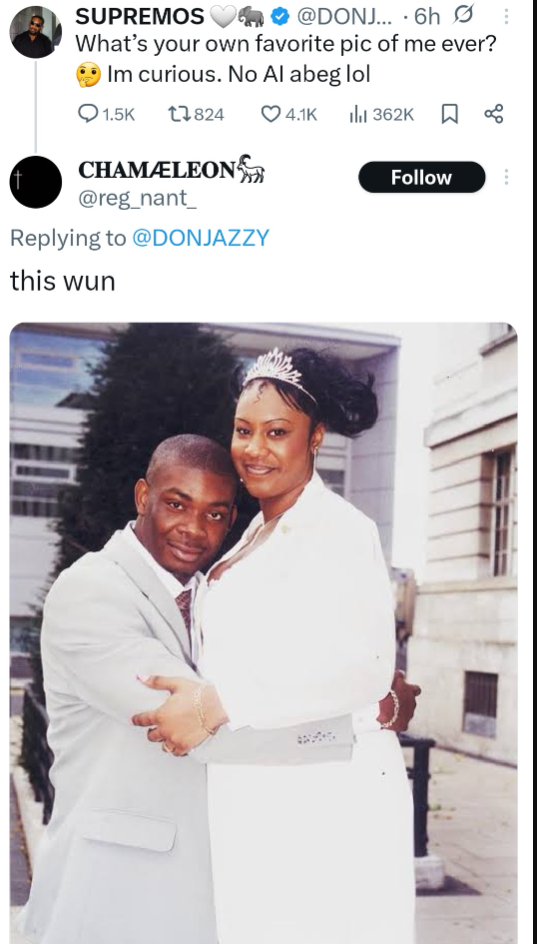Open more options beside the Follow button
The height and width of the screenshot is (944, 537).
click(x=506, y=177)
